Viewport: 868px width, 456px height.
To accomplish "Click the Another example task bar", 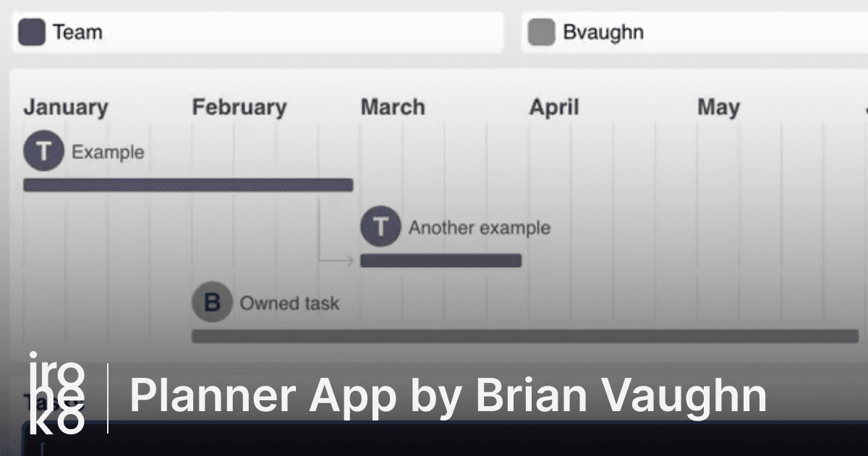I will coord(441,261).
